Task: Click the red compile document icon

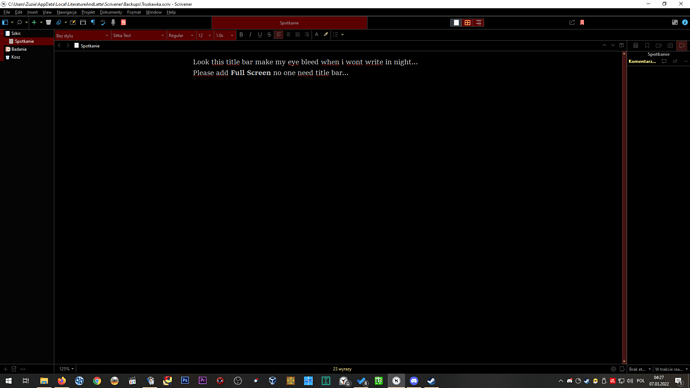Action: (x=124, y=22)
